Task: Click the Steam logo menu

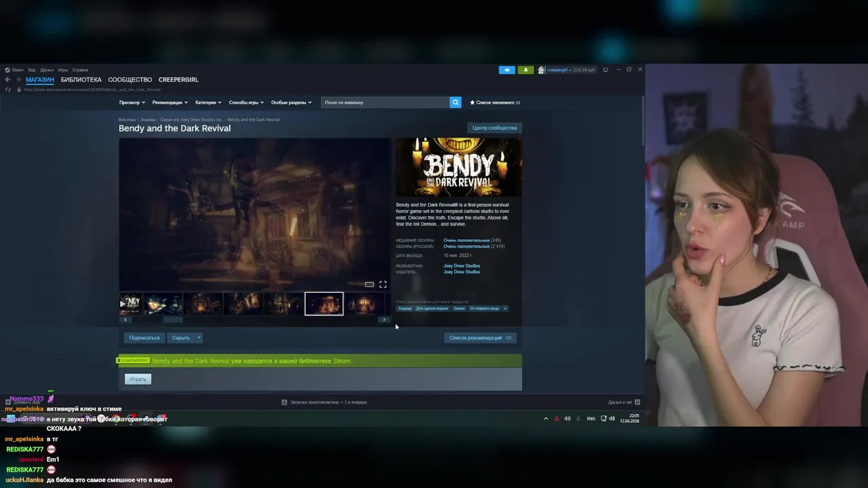Action: [14, 70]
